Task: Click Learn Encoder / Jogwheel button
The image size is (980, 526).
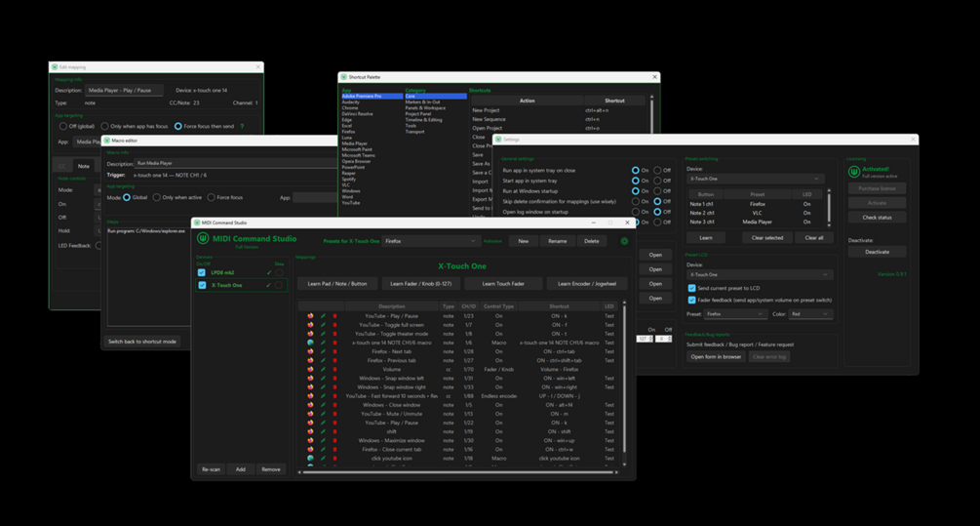Action: tap(587, 284)
